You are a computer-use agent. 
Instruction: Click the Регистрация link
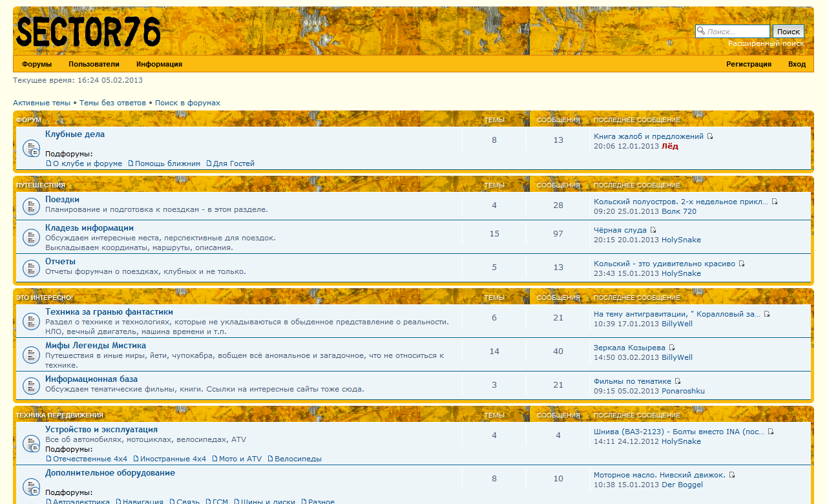click(748, 64)
